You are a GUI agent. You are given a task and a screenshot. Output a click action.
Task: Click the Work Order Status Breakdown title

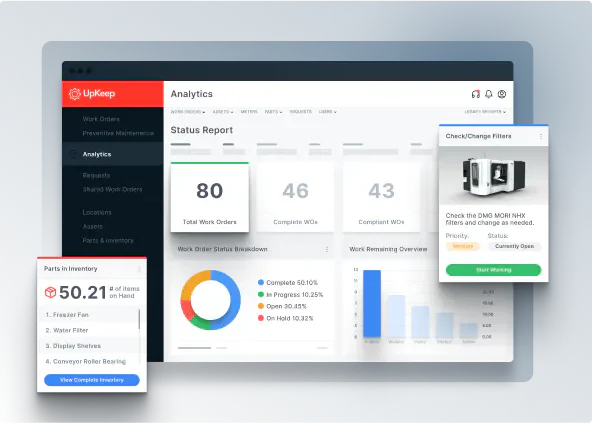pyautogui.click(x=222, y=249)
